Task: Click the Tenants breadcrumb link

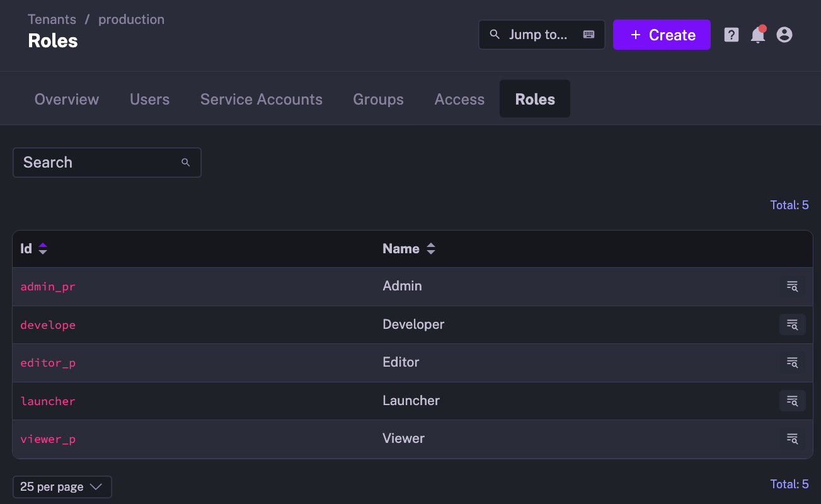Action: coord(53,20)
